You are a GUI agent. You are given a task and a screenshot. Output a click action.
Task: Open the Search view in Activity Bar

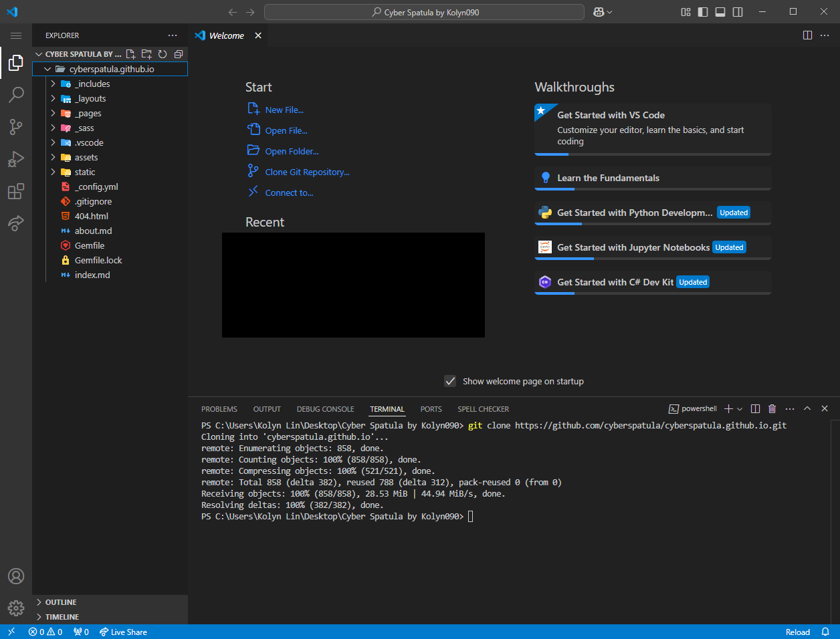click(x=15, y=95)
